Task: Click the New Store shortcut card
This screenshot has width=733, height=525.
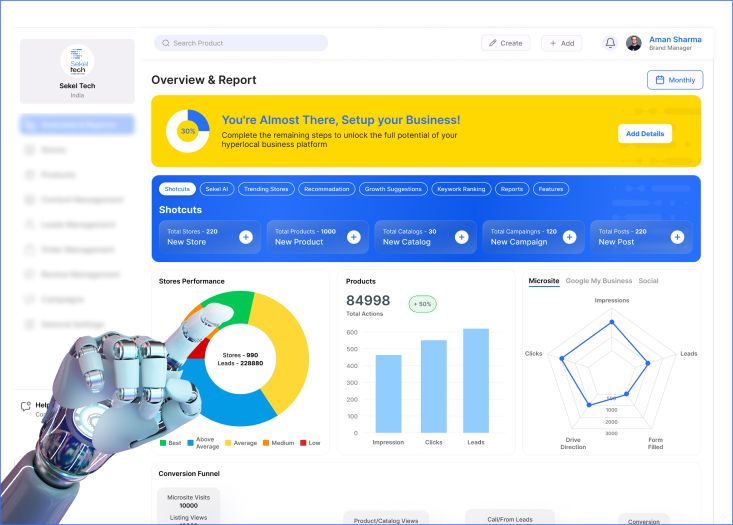Action: [209, 237]
